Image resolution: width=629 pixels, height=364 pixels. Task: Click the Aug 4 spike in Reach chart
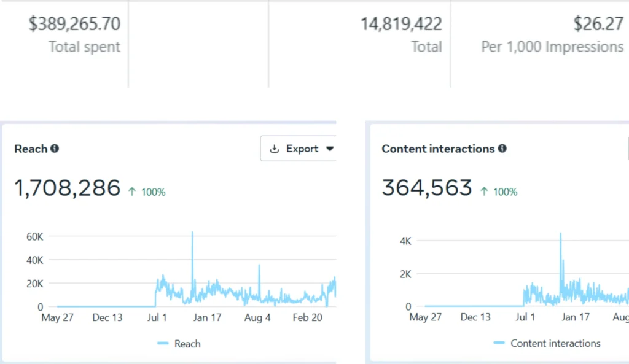(259, 266)
